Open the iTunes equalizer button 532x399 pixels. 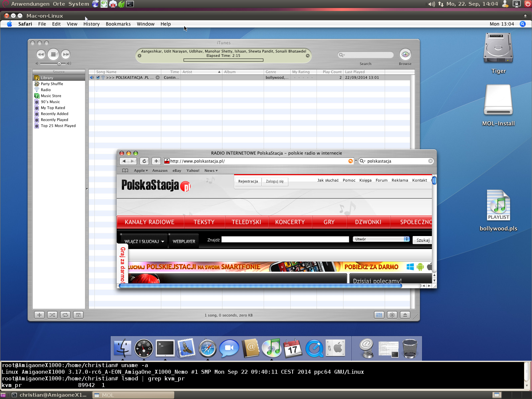[379, 315]
